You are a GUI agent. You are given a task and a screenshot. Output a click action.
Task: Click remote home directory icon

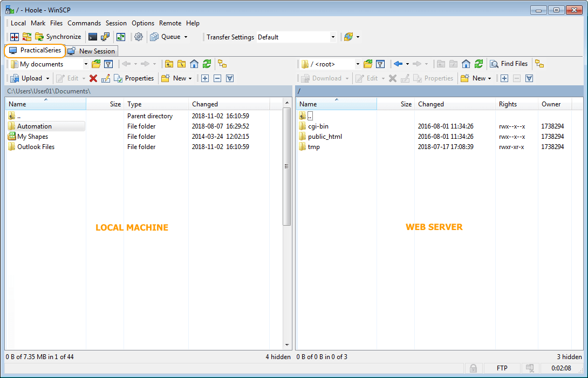(466, 64)
